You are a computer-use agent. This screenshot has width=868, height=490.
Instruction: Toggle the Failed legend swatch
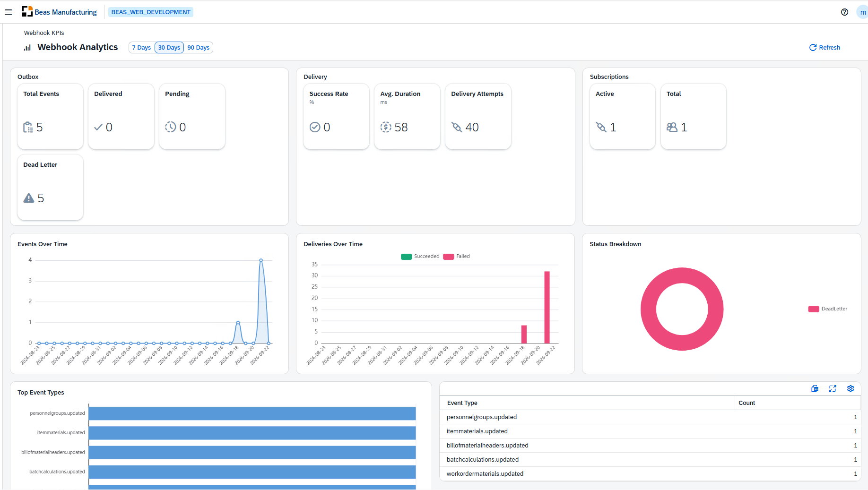tap(449, 257)
